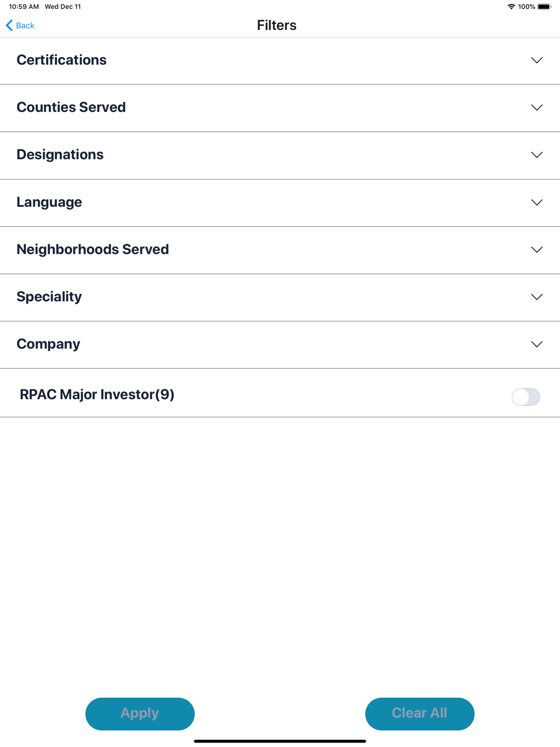The image size is (560, 747).
Task: Click the Speciality chevron arrow
Action: [x=536, y=297]
